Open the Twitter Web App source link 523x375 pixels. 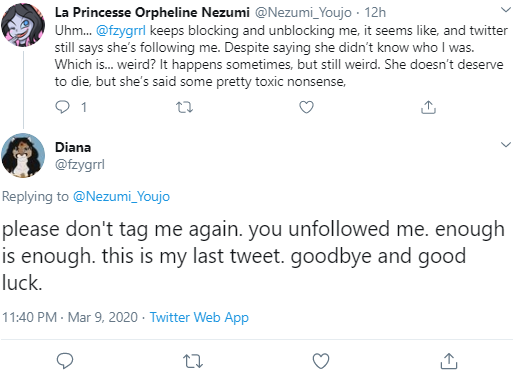(199, 317)
